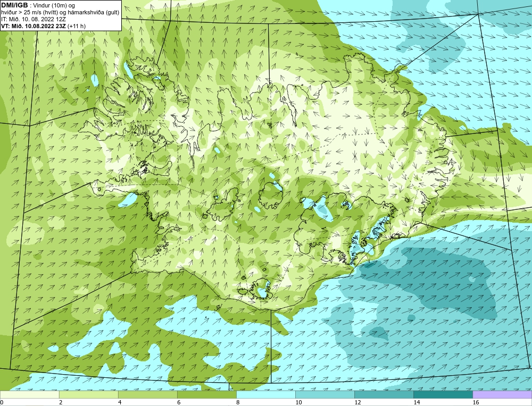The height and width of the screenshot is (406, 532).
Task: Choose the turquoise 10–12 m/s legend swatch
Action: pyautogui.click(x=325, y=394)
